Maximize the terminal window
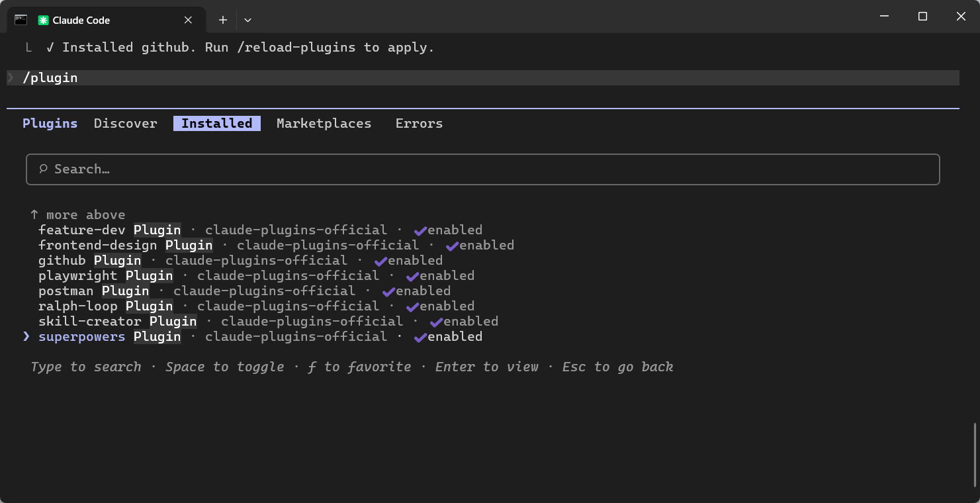 tap(922, 16)
